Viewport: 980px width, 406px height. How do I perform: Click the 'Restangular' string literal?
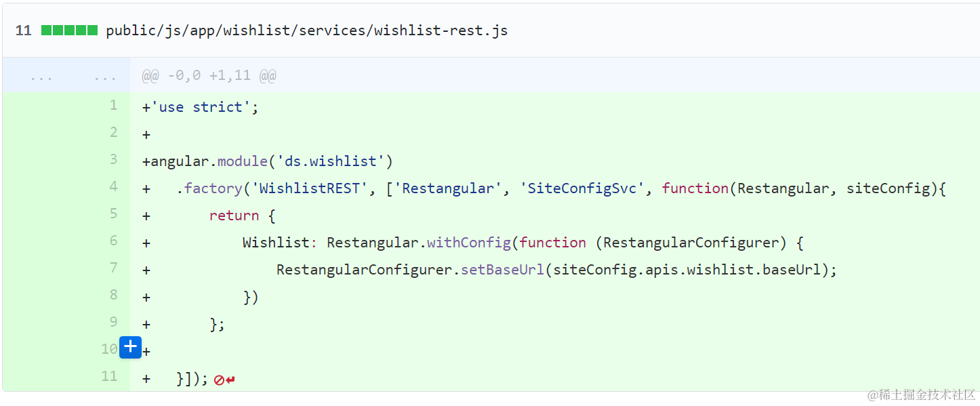[448, 188]
